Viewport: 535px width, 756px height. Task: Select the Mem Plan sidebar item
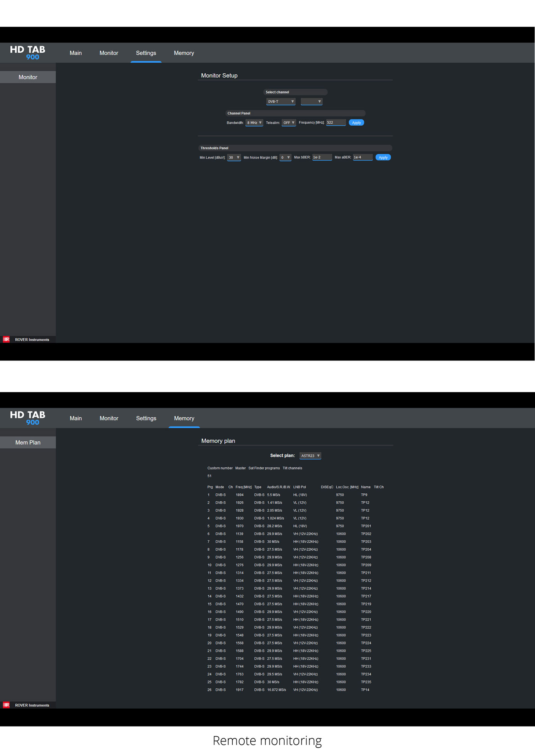coord(28,443)
